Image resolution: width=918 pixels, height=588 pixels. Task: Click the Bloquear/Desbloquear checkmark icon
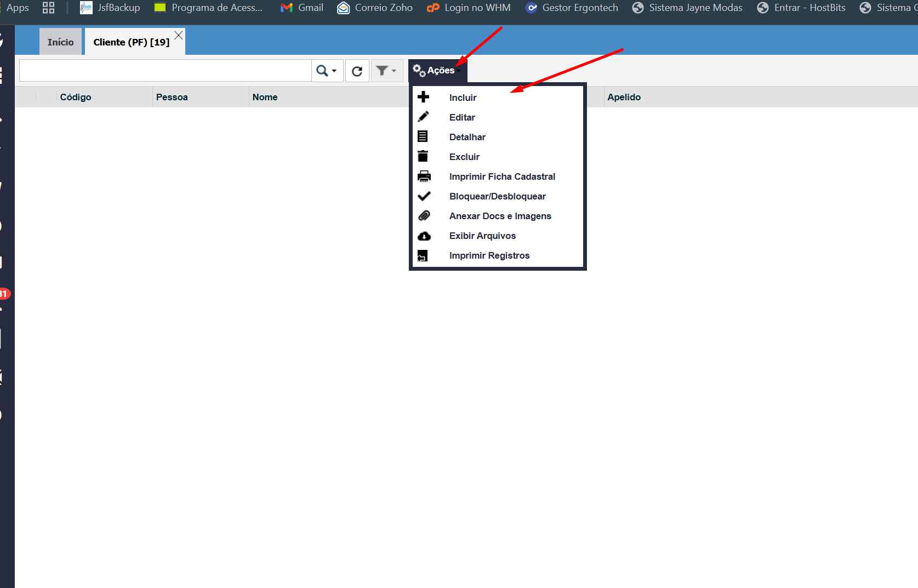[x=424, y=196]
